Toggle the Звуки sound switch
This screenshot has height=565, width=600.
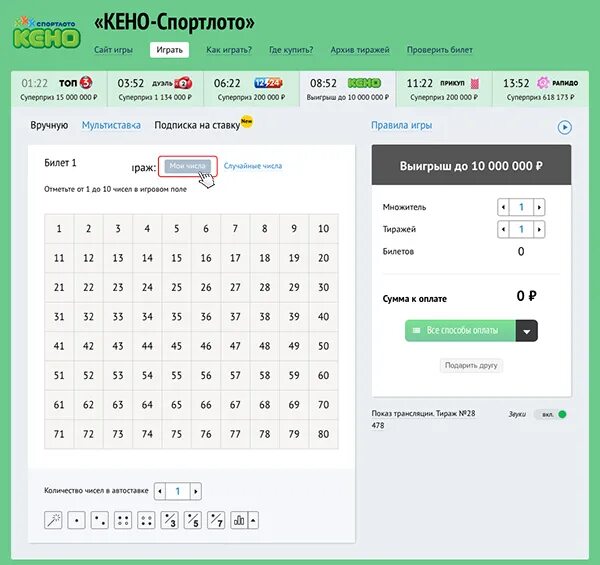click(551, 414)
